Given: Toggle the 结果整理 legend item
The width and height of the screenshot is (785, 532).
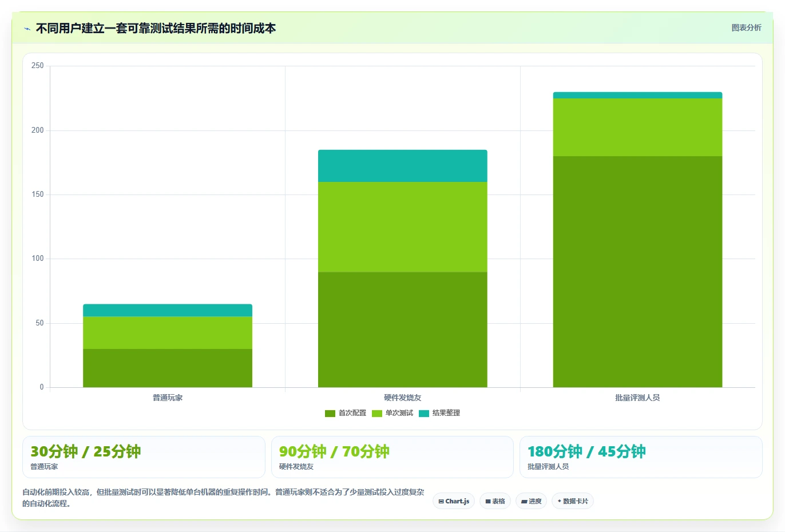Looking at the screenshot, I should click(x=439, y=413).
